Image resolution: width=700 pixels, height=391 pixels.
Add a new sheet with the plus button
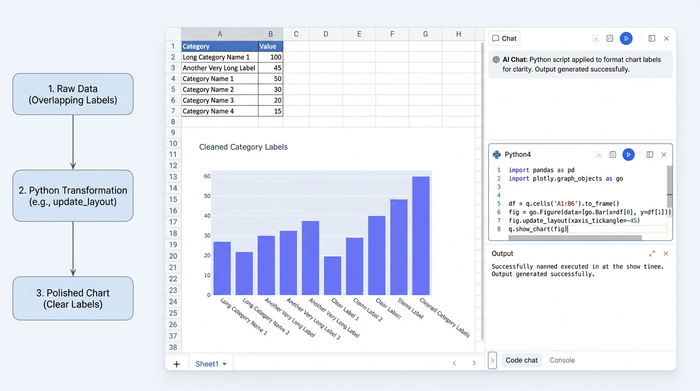[177, 364]
